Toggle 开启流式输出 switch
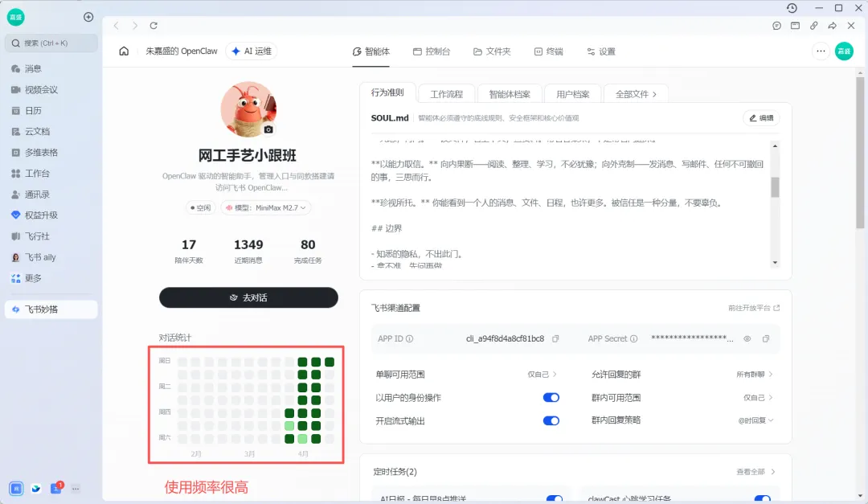The height and width of the screenshot is (504, 868). click(551, 421)
